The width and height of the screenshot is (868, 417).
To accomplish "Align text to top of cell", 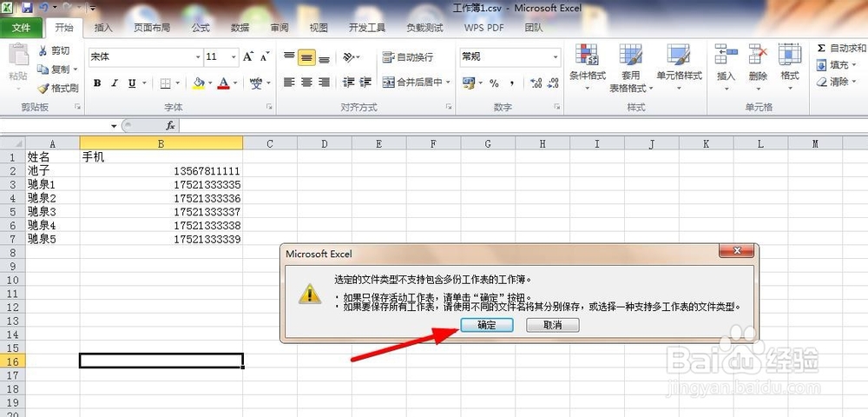I will click(289, 57).
